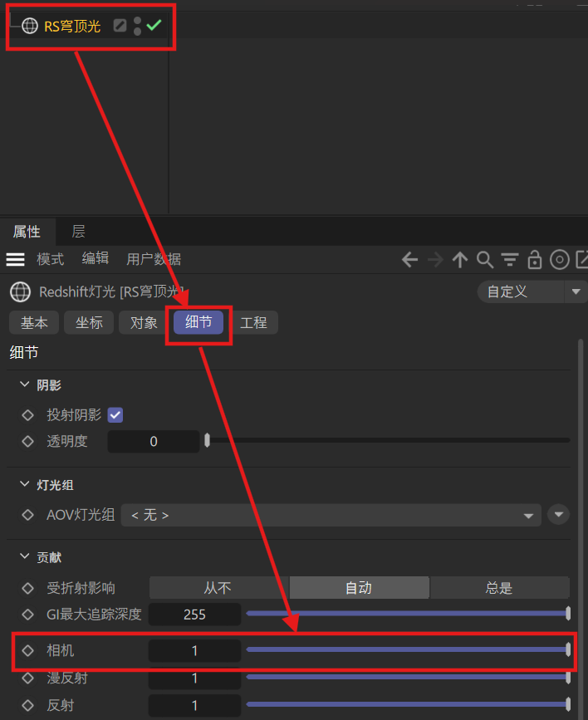The width and height of the screenshot is (588, 720).
Task: Open the 编辑 menu
Action: (96, 258)
